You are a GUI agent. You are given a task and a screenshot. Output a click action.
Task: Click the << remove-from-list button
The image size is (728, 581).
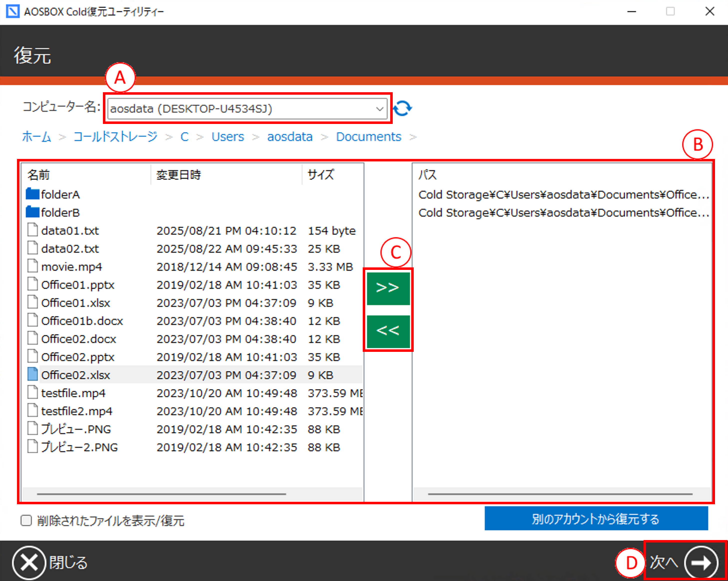(388, 331)
